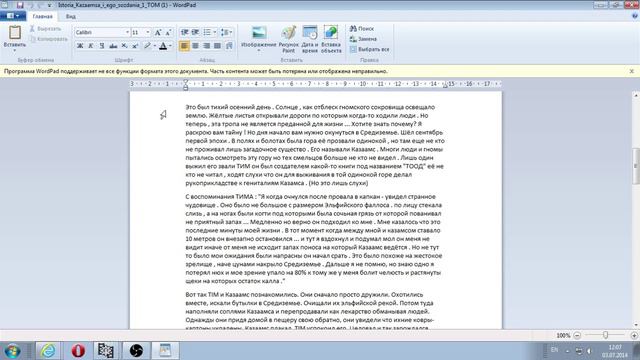Click the text highlight color icon
This screenshot has height=360, width=640.
coord(147,46)
